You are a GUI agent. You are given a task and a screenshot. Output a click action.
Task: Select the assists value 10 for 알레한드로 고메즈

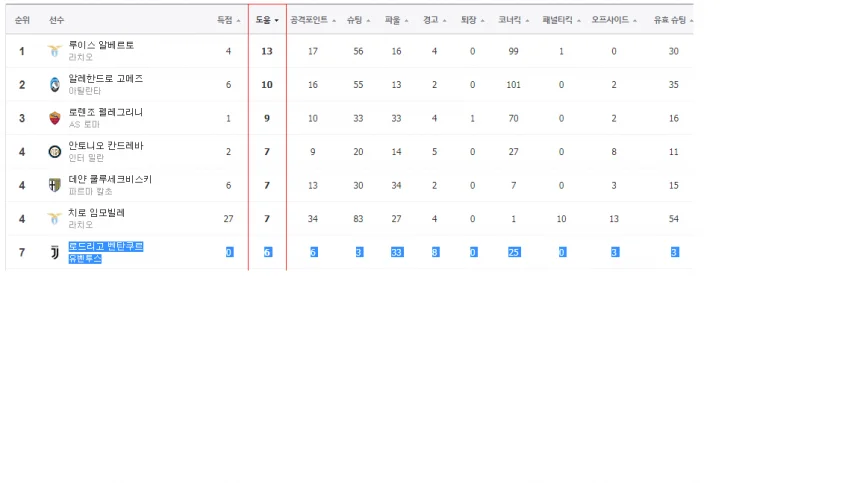(267, 84)
